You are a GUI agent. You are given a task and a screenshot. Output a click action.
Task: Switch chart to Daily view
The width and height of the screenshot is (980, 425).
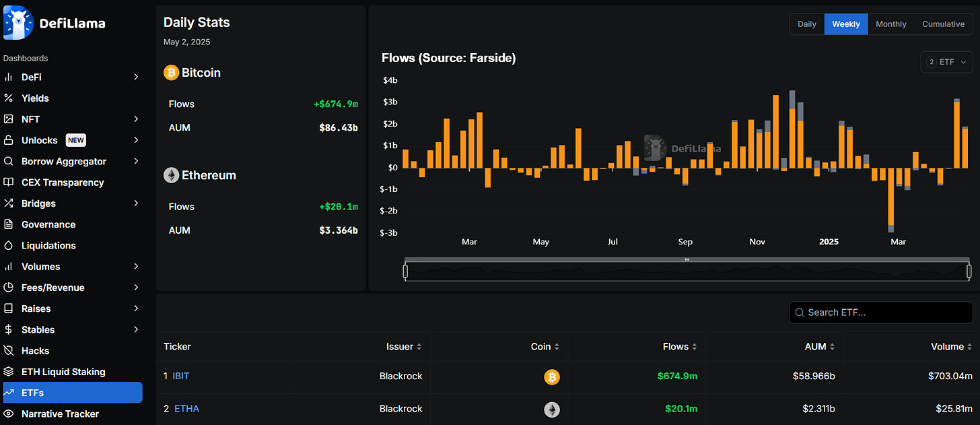point(807,24)
